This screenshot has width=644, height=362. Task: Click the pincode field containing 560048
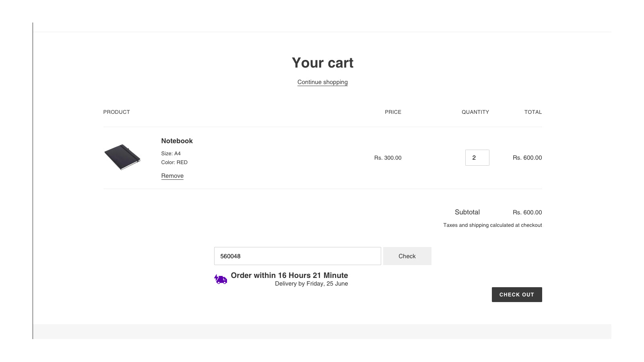(x=297, y=256)
